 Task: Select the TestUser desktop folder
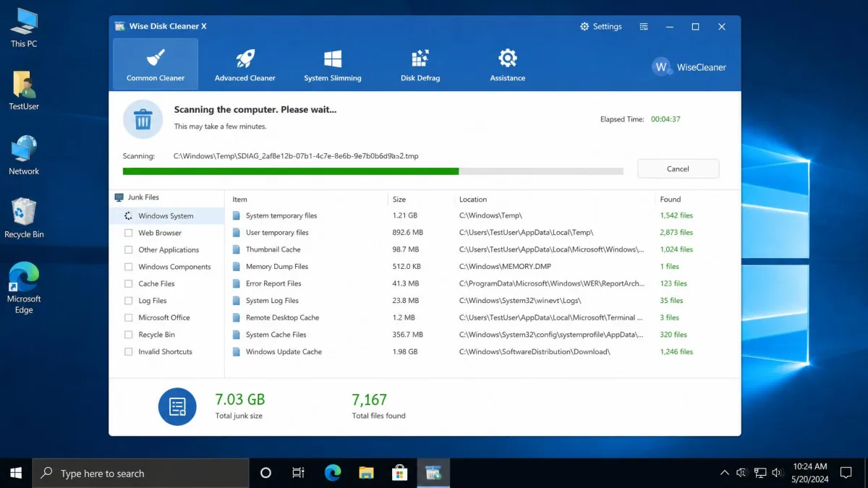coord(24,90)
